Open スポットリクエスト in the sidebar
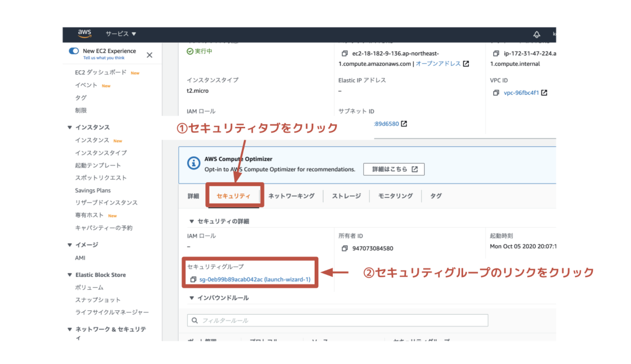 coord(101,178)
